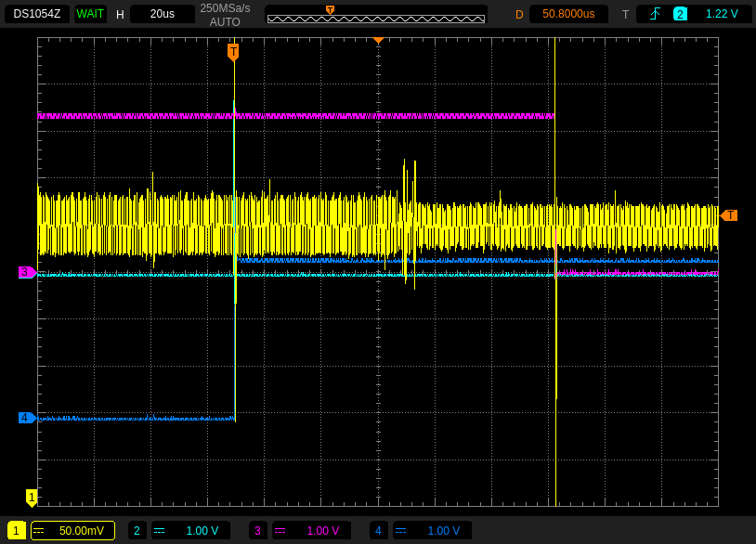This screenshot has height=544, width=756.
Task: Click the orange trigger position T marker above the grid
Action: (x=233, y=51)
